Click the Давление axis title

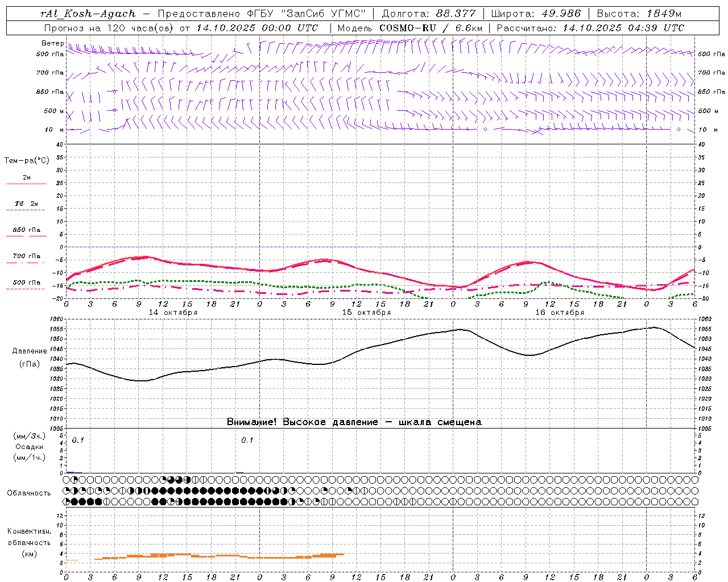coord(30,351)
